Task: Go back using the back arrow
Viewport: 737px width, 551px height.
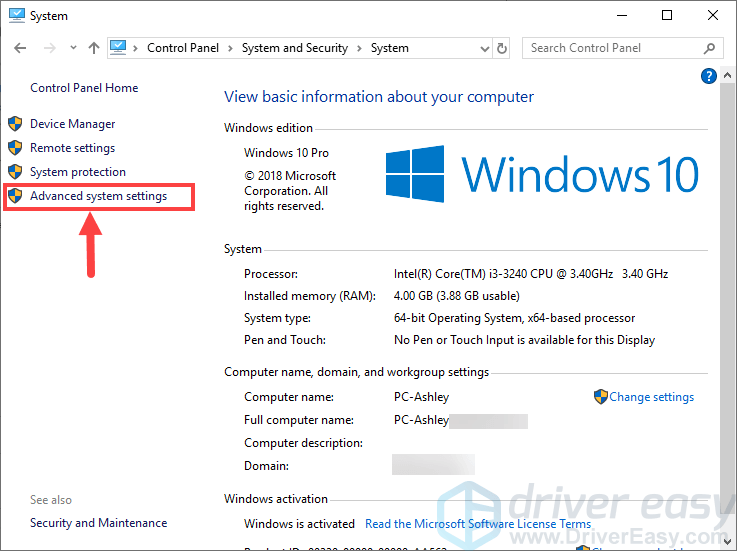Action: coord(20,48)
